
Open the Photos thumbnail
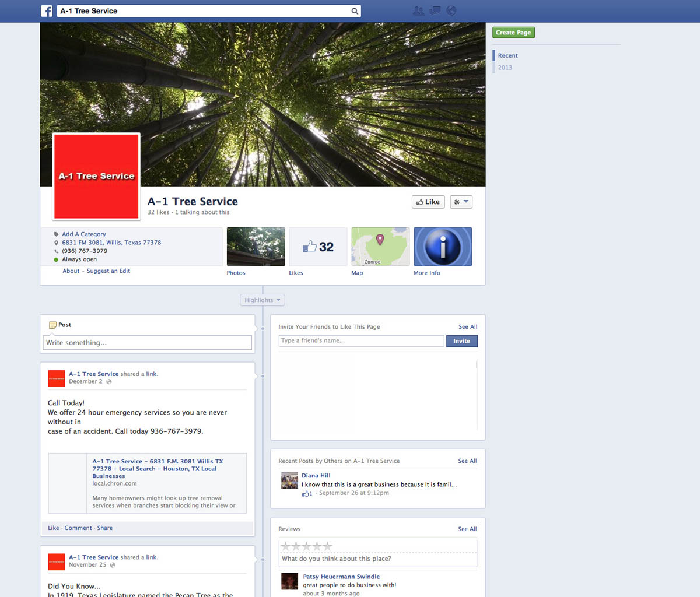tap(256, 247)
